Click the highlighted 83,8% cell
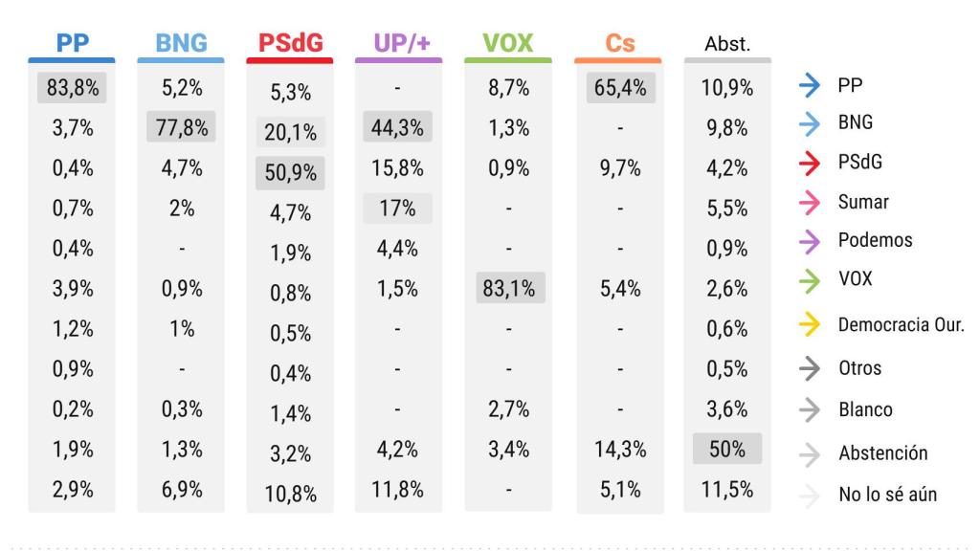 72,88
